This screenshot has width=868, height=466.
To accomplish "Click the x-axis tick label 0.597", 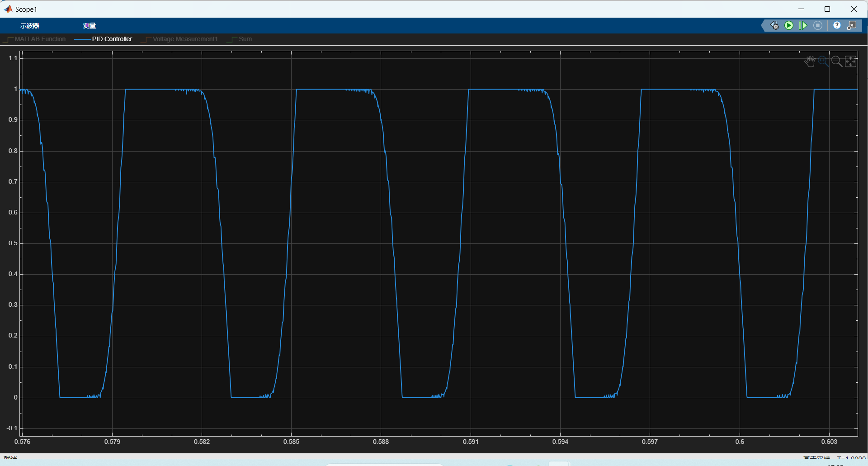I will pos(650,442).
